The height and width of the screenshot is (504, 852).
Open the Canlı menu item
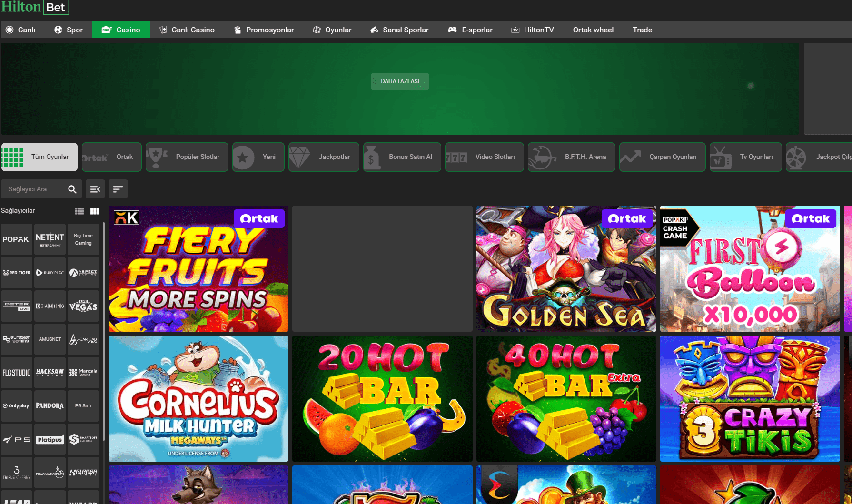click(x=20, y=30)
